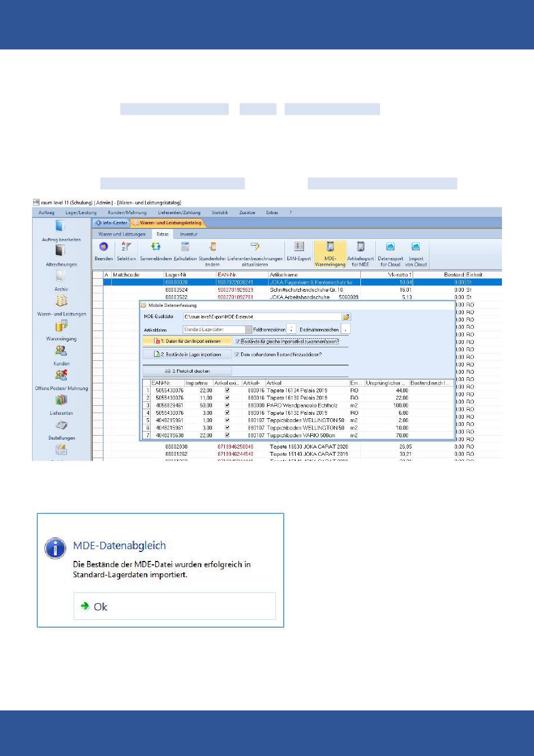Open Lieferanten in the sidebar
Image resolution: width=534 pixels, height=756 pixels.
[x=61, y=404]
